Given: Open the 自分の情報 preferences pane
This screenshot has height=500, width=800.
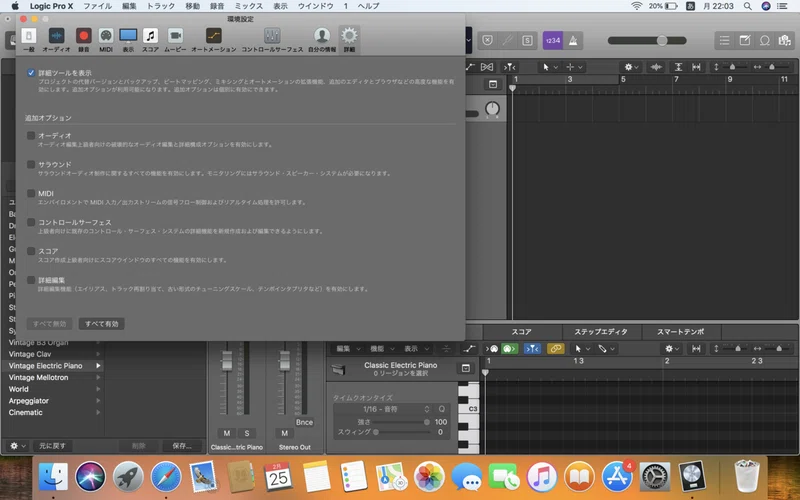Looking at the screenshot, I should [321, 40].
